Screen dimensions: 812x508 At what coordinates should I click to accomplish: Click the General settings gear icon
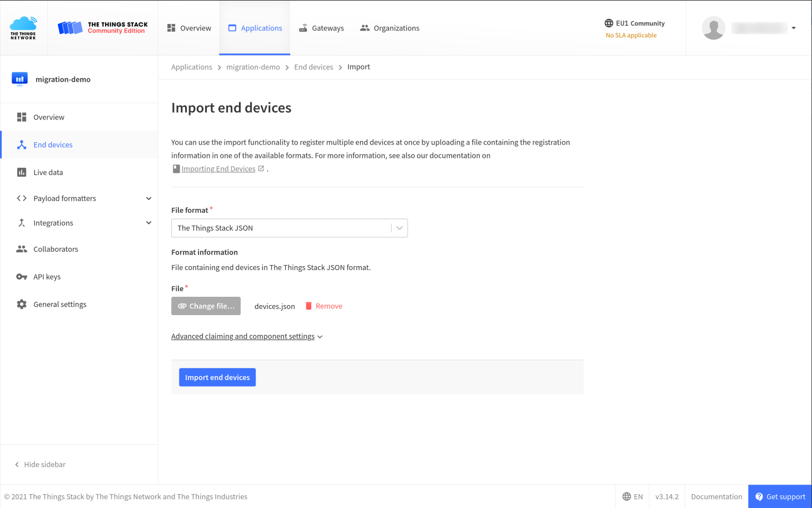click(22, 304)
